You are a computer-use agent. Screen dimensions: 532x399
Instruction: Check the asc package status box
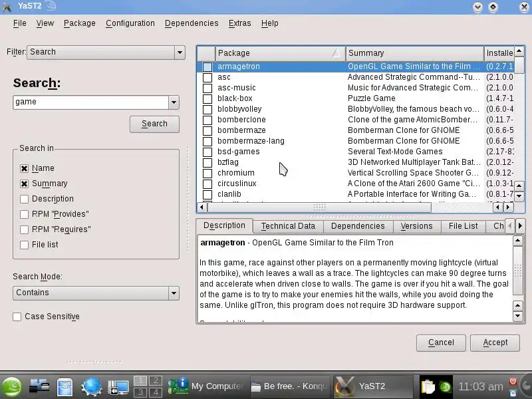pyautogui.click(x=207, y=77)
